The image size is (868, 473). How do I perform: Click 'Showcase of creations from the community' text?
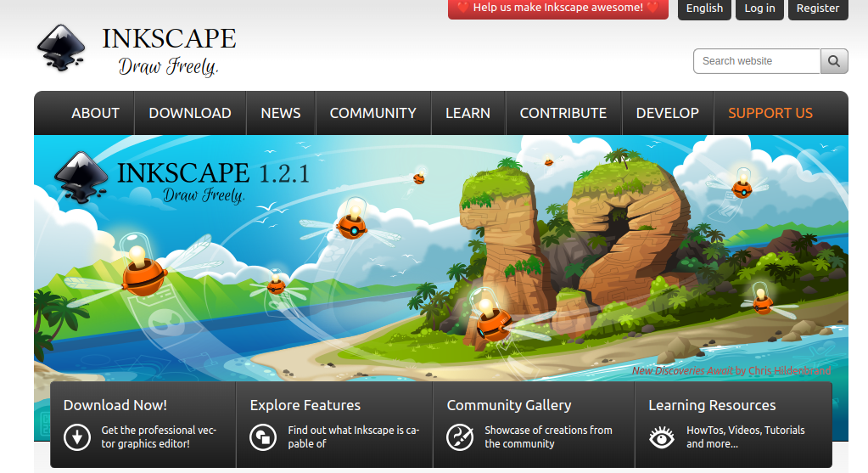tap(549, 437)
